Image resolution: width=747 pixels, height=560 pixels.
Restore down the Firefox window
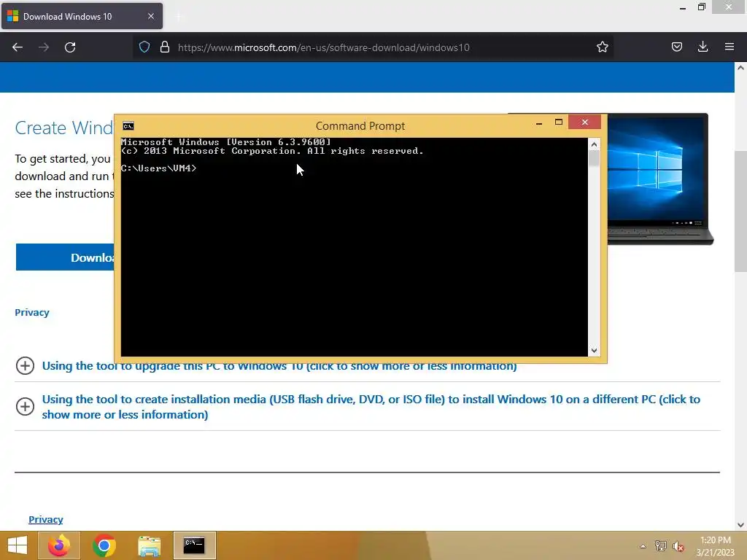point(701,7)
